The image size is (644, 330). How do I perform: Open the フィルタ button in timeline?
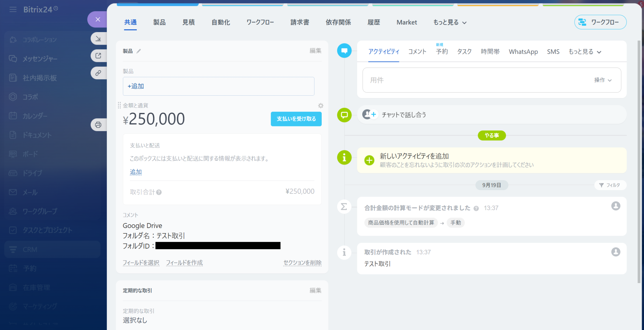click(x=610, y=185)
